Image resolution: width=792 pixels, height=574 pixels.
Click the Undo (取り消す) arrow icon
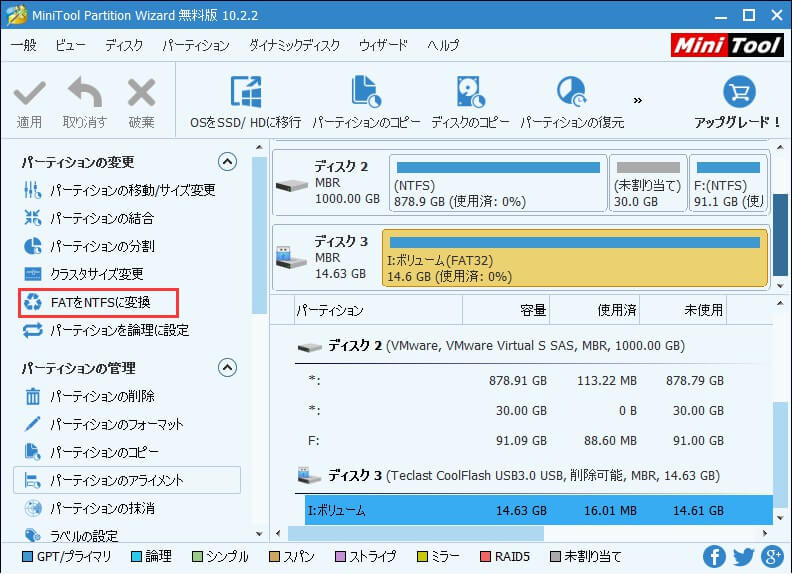click(x=85, y=92)
